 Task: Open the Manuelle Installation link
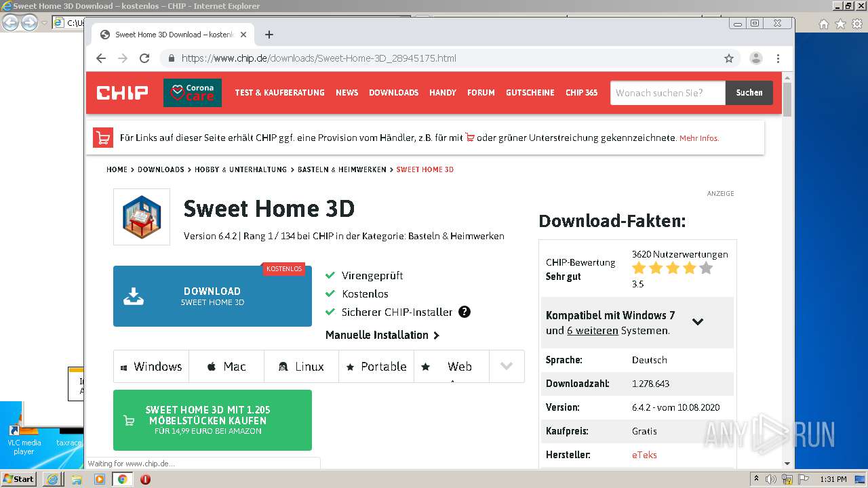coord(382,335)
